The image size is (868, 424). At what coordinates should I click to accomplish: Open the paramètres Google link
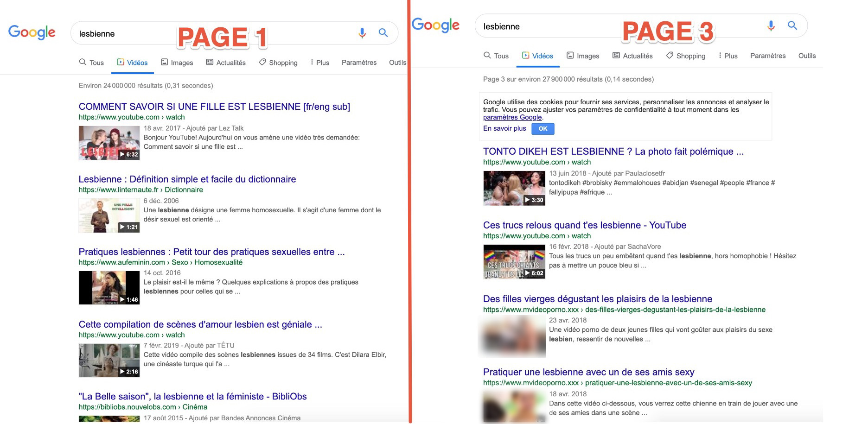pos(512,117)
